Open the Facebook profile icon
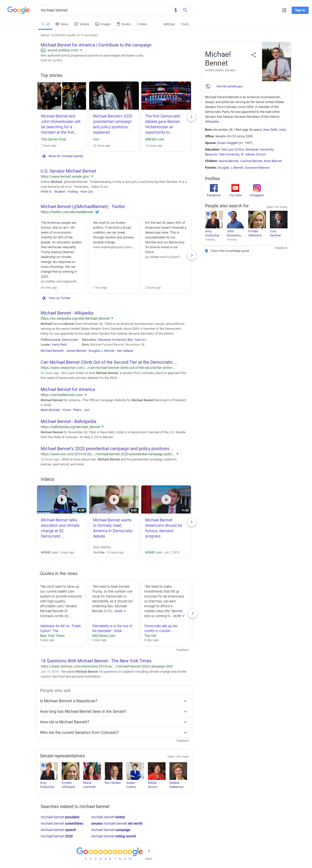Screen dimensions: 312x868 click(x=214, y=188)
